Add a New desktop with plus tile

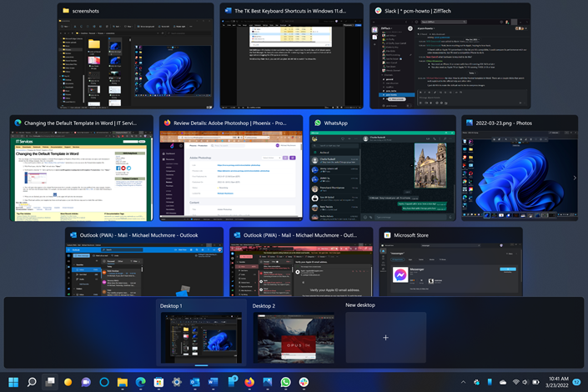tap(386, 338)
